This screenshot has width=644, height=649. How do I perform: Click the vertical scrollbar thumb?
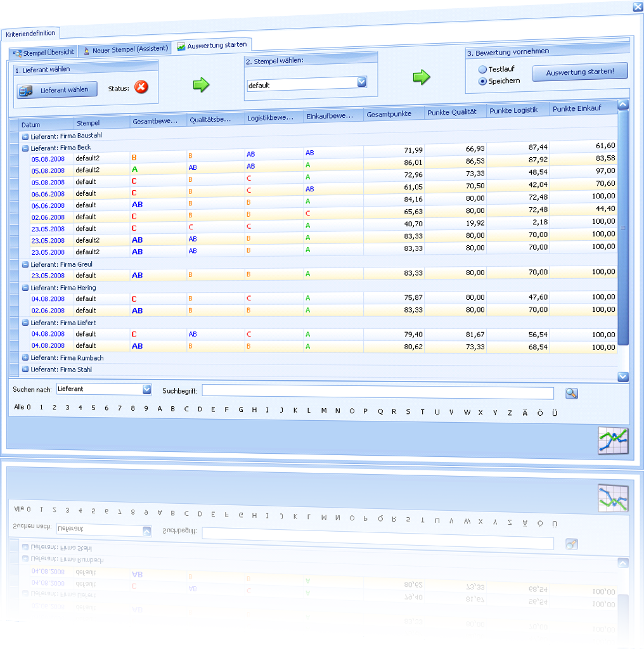[623, 228]
